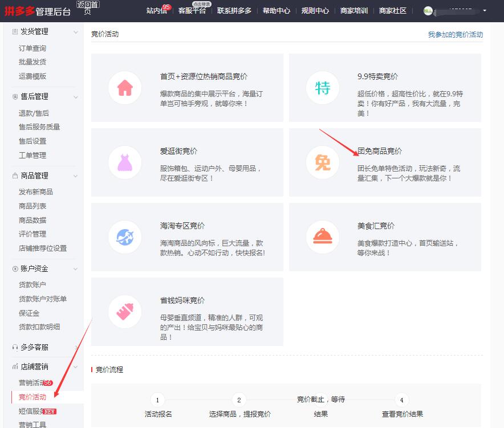Click the 返回首页 link
Image resolution: width=504 pixels, height=428 pixels.
click(88, 8)
